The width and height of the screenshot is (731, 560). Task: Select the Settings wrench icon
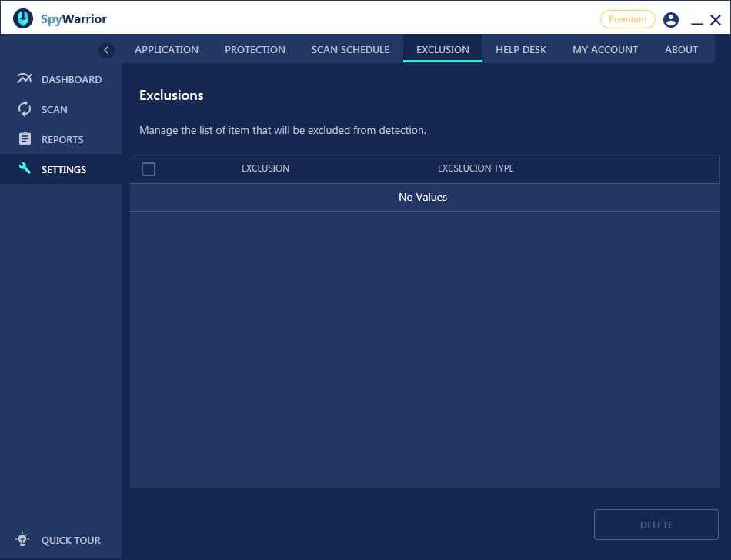coord(24,168)
